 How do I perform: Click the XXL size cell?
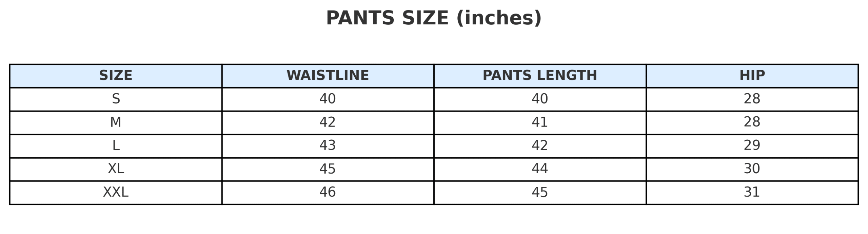[x=116, y=192]
